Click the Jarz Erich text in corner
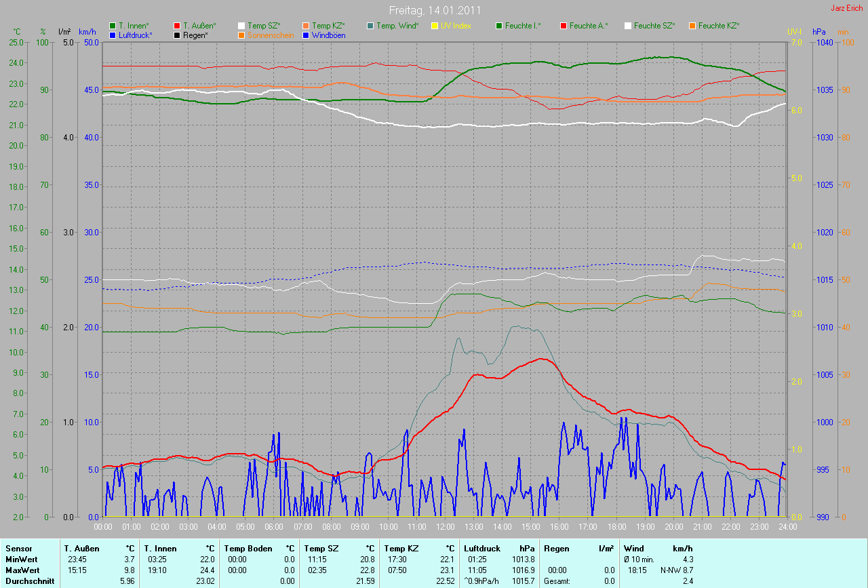The height and width of the screenshot is (588, 868). 846,8
